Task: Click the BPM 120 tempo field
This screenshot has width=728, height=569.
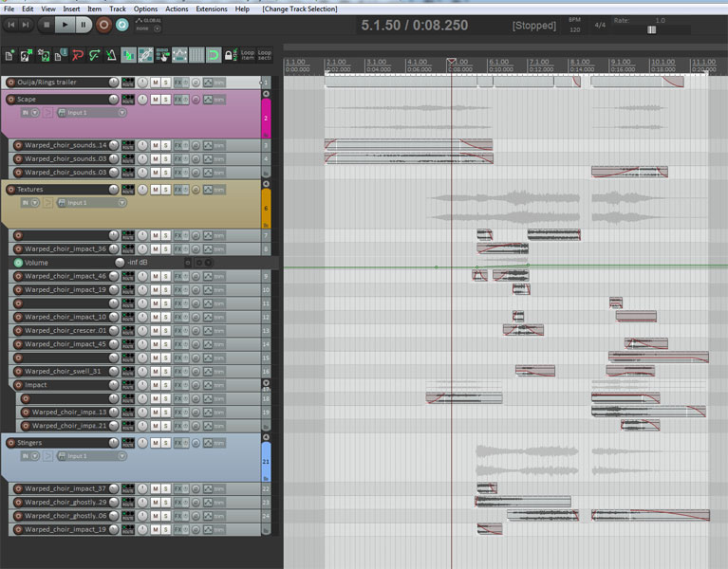Action: [x=574, y=29]
